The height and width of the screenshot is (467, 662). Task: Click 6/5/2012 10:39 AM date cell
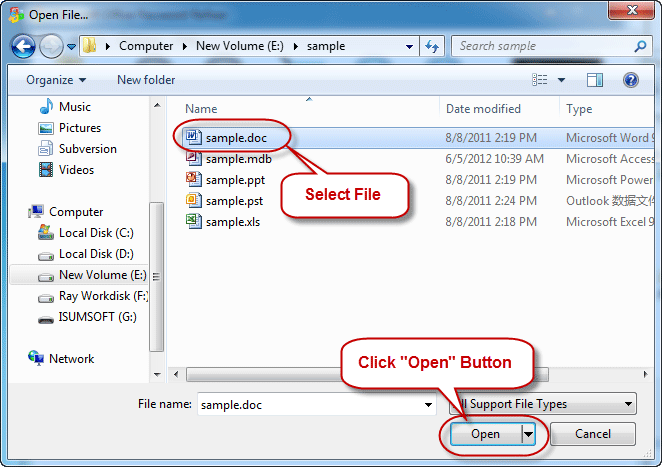pos(494,159)
